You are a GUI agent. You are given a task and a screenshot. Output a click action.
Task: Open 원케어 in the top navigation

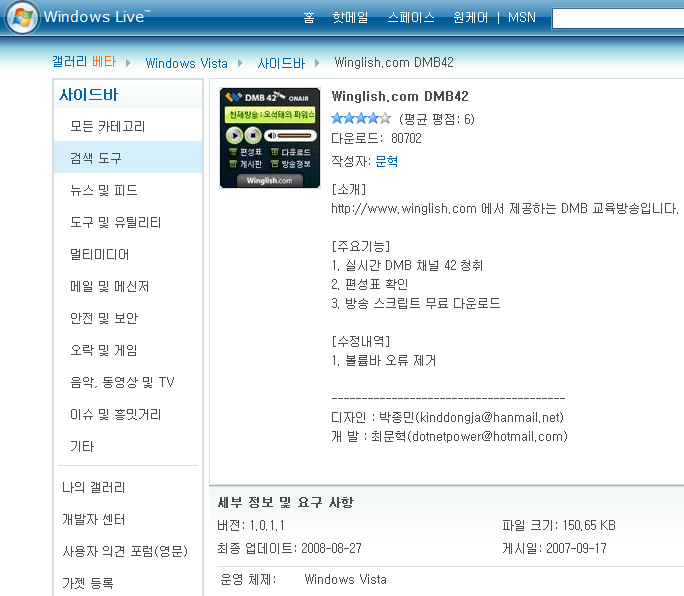[471, 17]
